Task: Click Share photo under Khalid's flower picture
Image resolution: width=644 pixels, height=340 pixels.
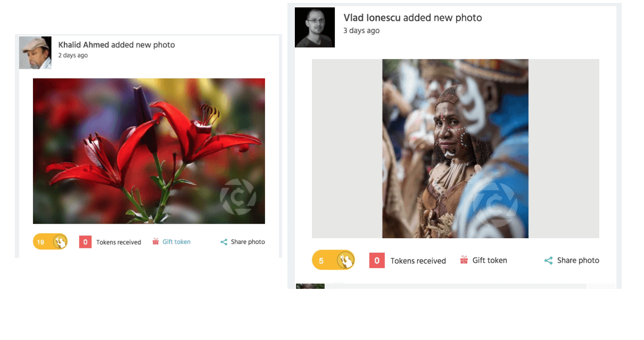Action: pyautogui.click(x=247, y=241)
